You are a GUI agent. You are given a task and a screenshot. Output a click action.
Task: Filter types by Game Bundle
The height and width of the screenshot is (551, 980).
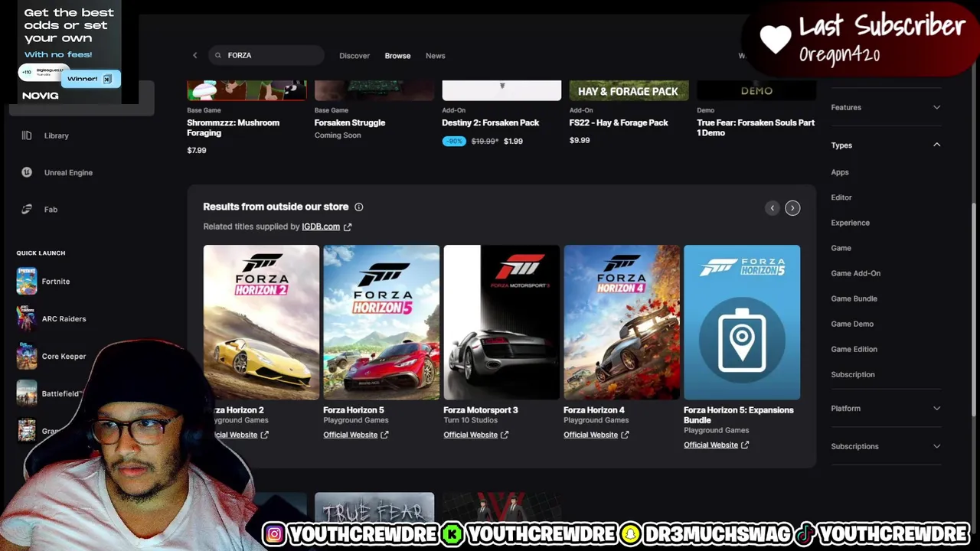pos(854,298)
